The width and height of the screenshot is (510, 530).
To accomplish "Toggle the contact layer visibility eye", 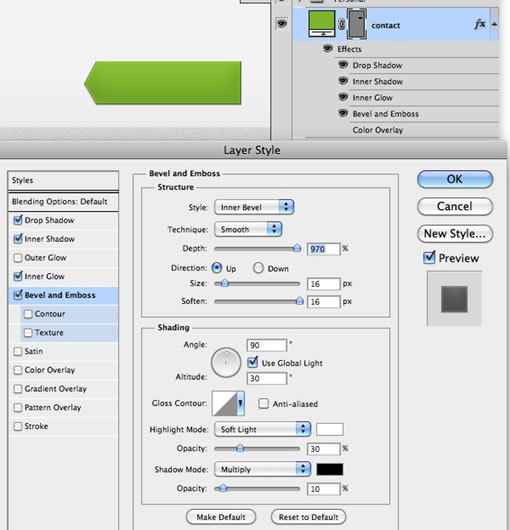I will [282, 24].
